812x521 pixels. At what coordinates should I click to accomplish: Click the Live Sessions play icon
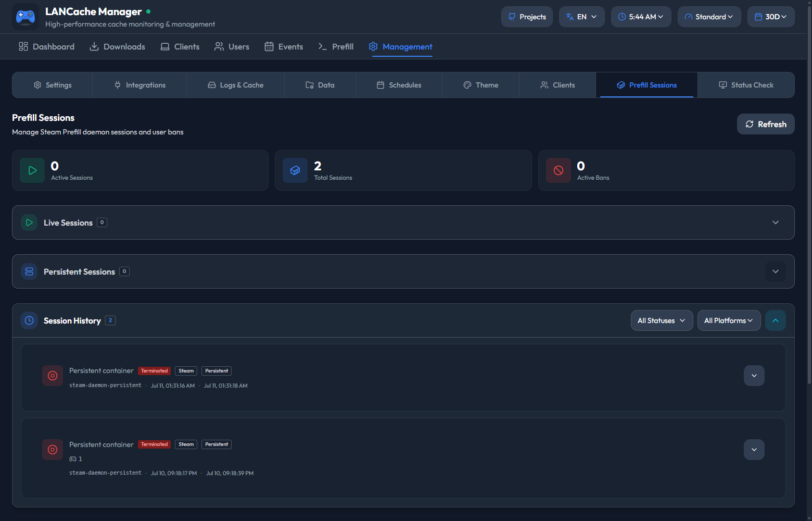coord(29,222)
